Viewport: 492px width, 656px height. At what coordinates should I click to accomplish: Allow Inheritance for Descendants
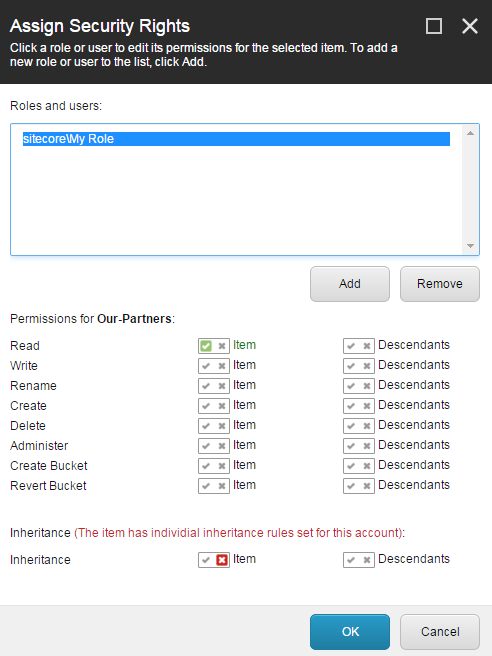[351, 560]
